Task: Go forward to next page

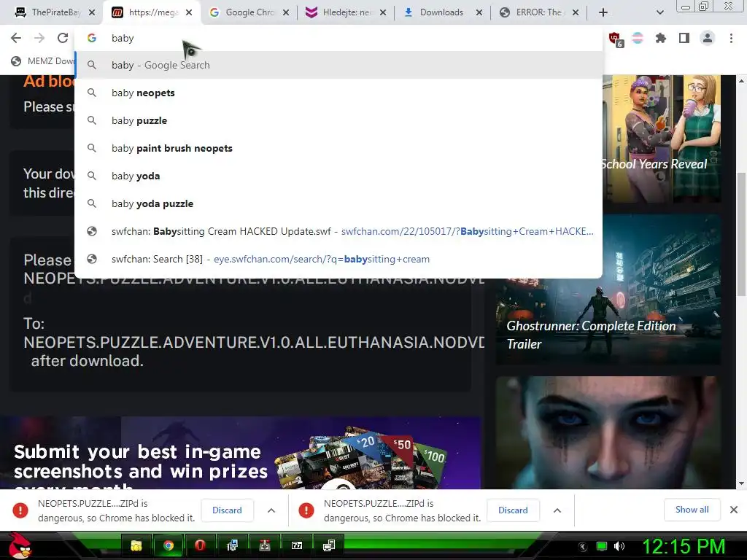Action: click(x=39, y=38)
